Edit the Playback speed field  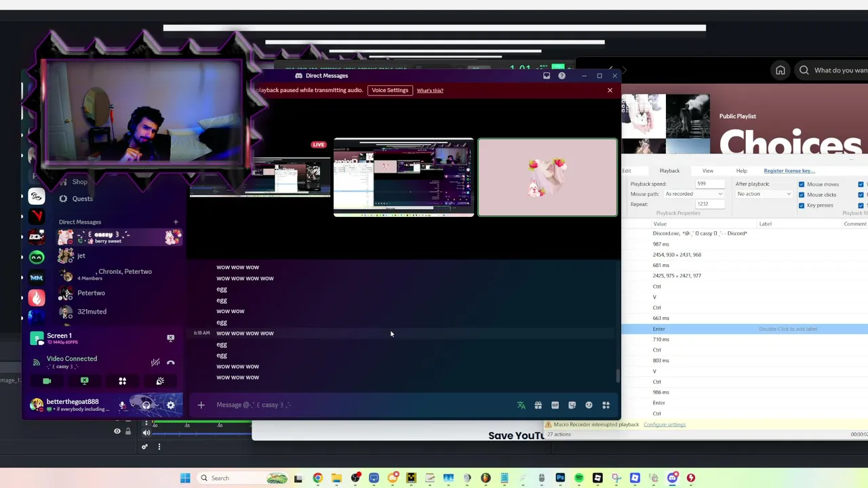pos(710,184)
